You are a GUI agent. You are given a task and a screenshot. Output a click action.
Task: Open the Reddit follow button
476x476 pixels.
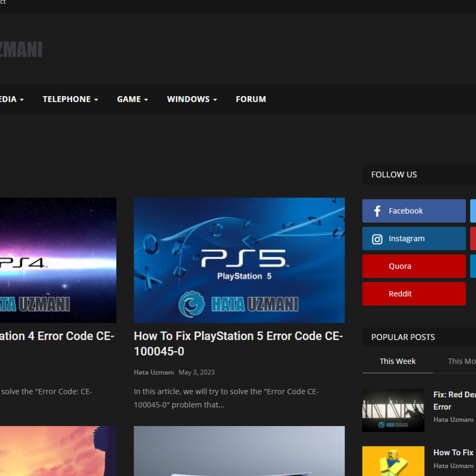pyautogui.click(x=414, y=294)
